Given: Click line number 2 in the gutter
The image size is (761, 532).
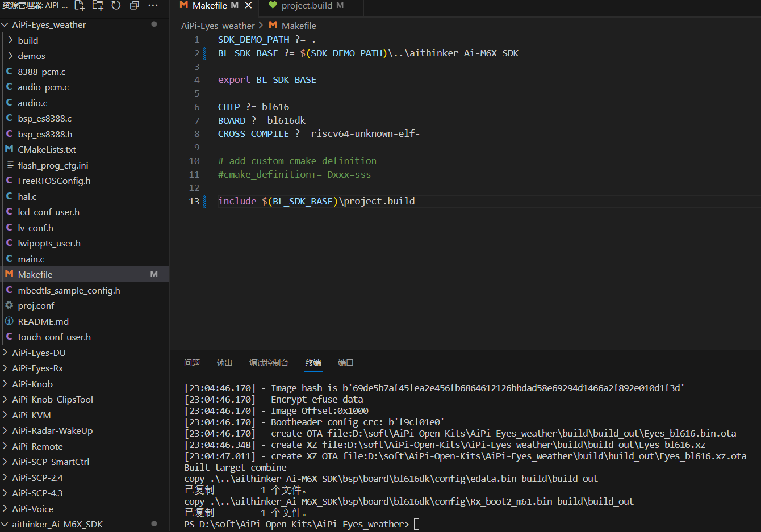Looking at the screenshot, I should click(196, 53).
